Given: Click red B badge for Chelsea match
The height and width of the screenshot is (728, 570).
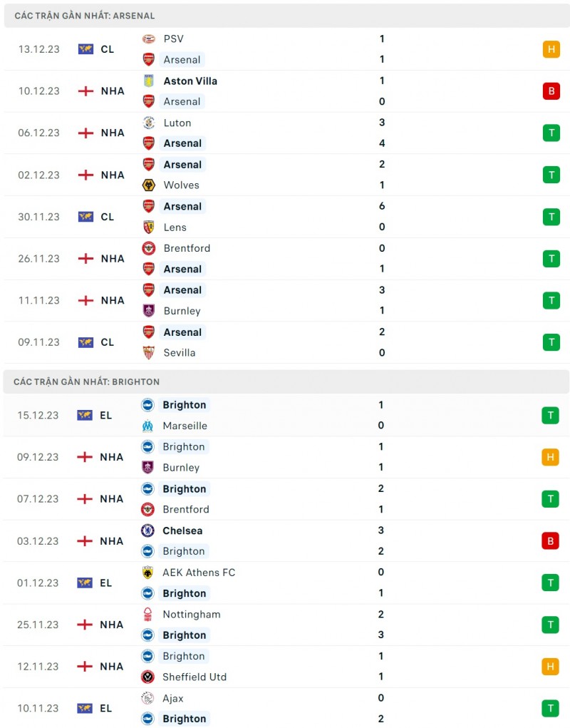Looking at the screenshot, I should pyautogui.click(x=550, y=541).
